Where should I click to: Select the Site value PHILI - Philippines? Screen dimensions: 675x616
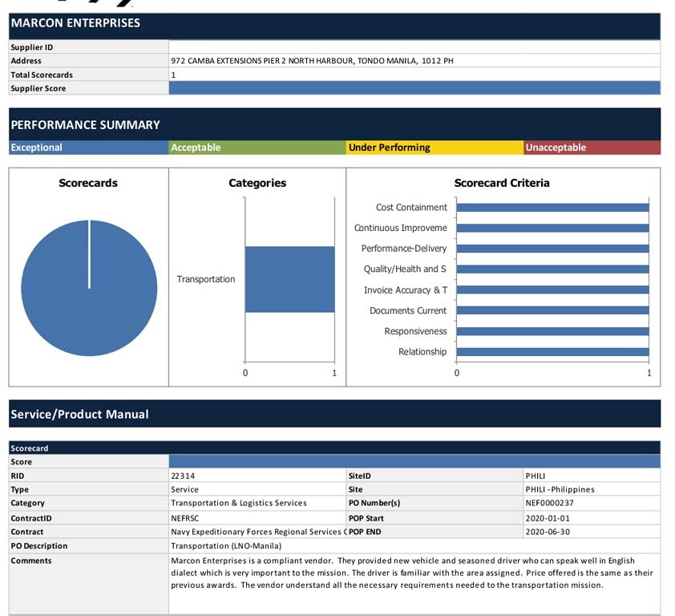[x=560, y=490]
